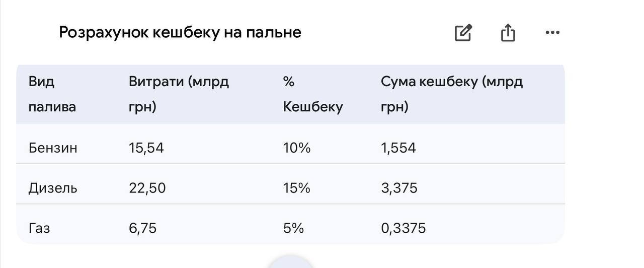This screenshot has width=644, height=268.
Task: Click the "% Кешбеку" column header
Action: point(312,94)
